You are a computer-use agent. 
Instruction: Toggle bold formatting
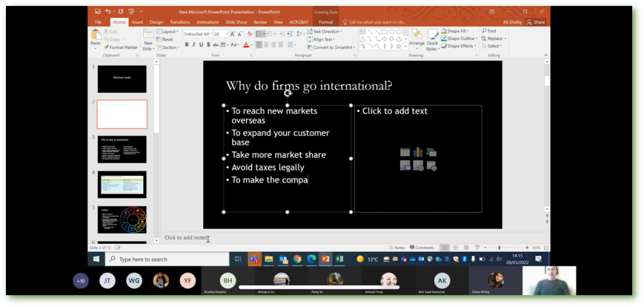tap(187, 44)
